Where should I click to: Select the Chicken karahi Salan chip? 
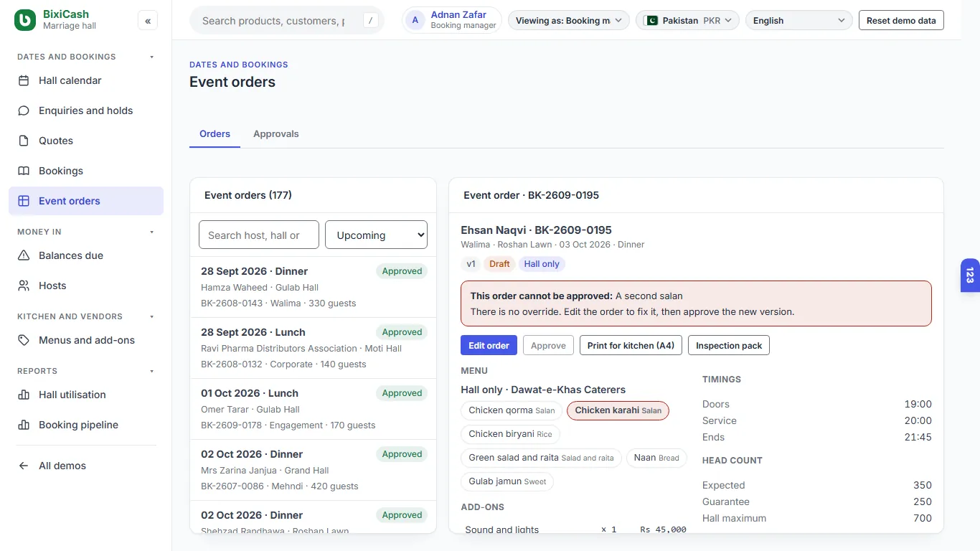coord(618,410)
